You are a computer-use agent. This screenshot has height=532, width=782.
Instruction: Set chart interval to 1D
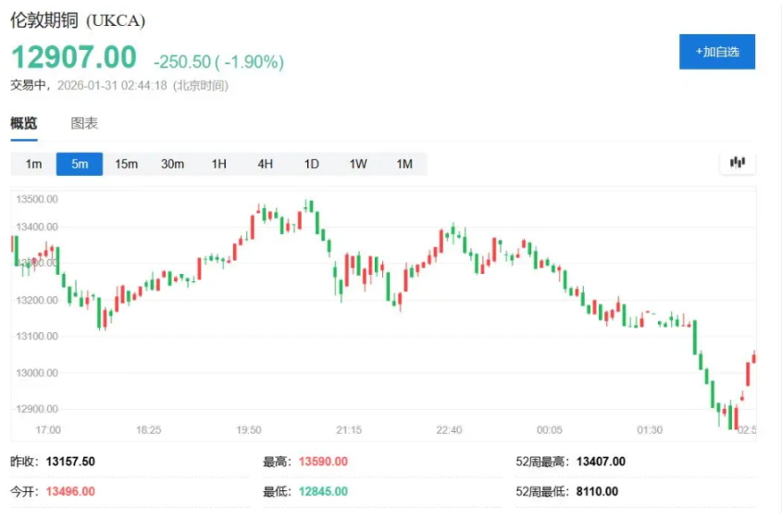tap(311, 164)
